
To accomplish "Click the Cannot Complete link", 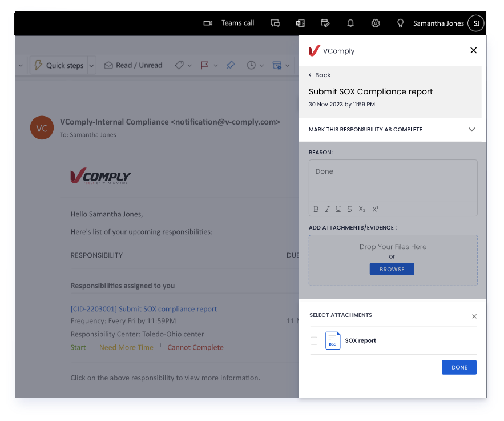I will pyautogui.click(x=195, y=347).
